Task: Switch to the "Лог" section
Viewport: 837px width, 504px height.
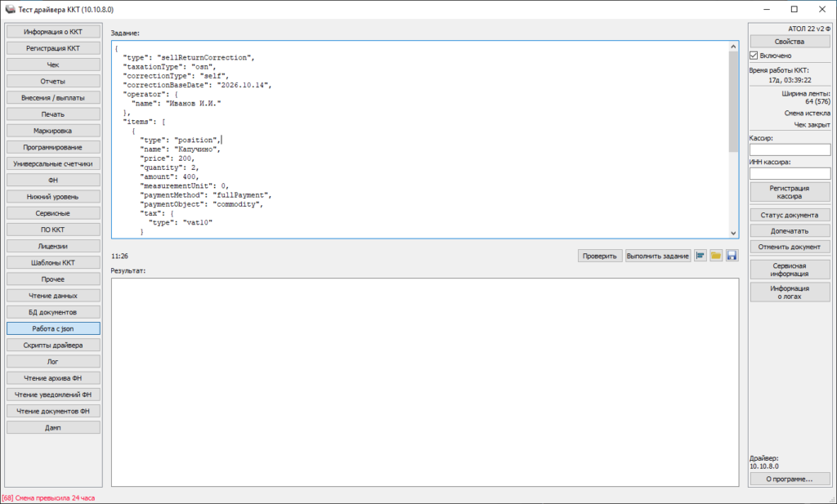Action: click(x=53, y=362)
